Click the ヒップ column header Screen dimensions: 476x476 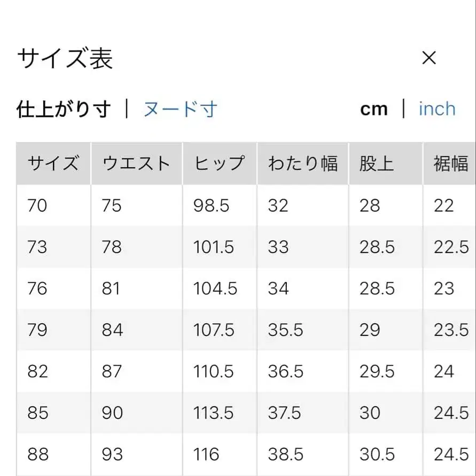point(219,163)
